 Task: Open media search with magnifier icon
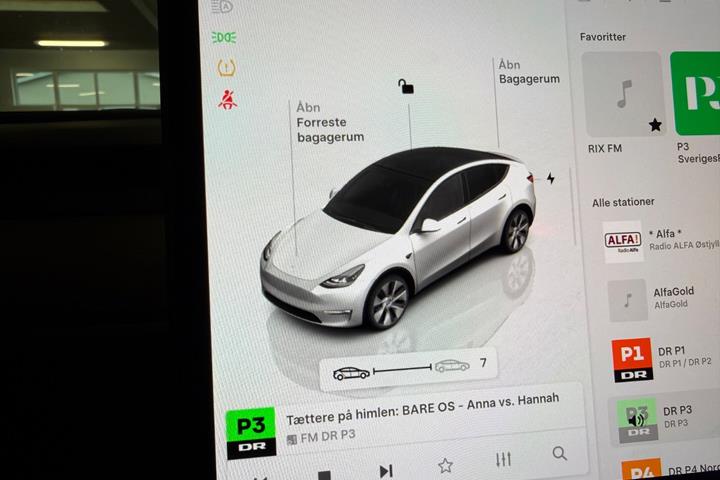coord(559,453)
